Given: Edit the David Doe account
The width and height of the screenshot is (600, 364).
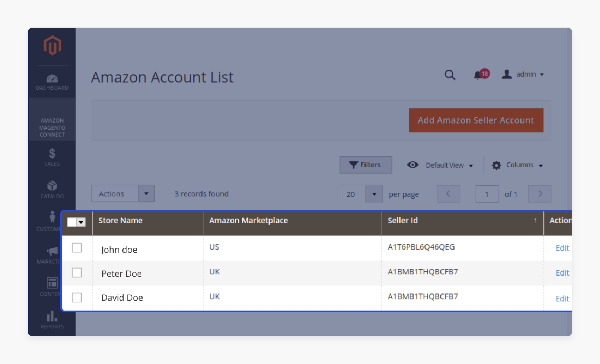Looking at the screenshot, I should (x=562, y=299).
